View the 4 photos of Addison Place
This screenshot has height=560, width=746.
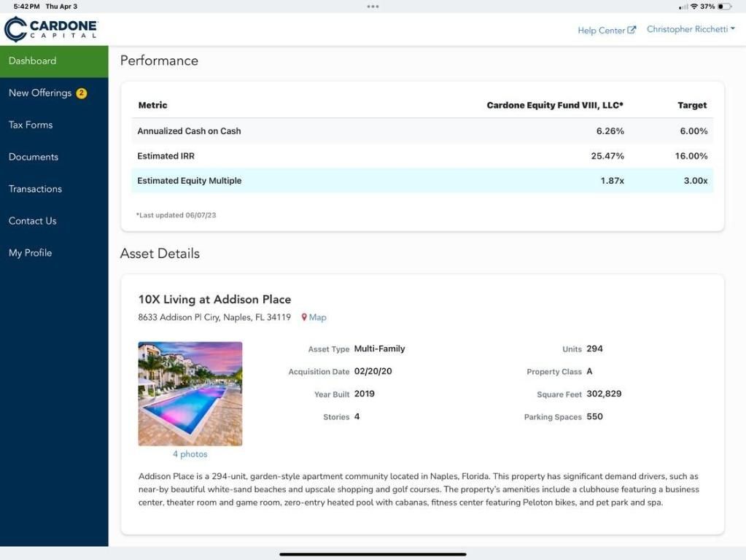(x=190, y=454)
